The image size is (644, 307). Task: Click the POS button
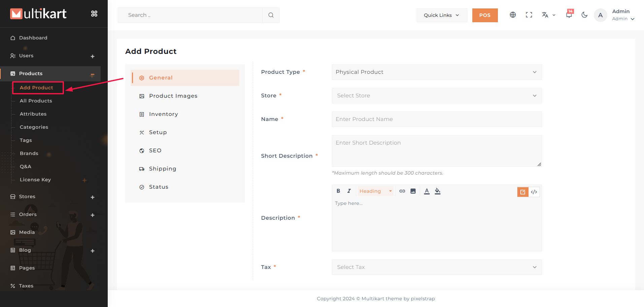pyautogui.click(x=485, y=15)
